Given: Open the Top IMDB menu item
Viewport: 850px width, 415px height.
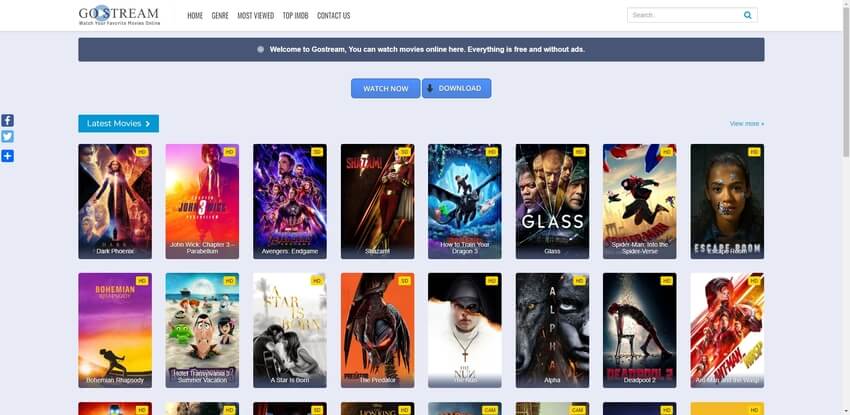Looking at the screenshot, I should tap(295, 16).
